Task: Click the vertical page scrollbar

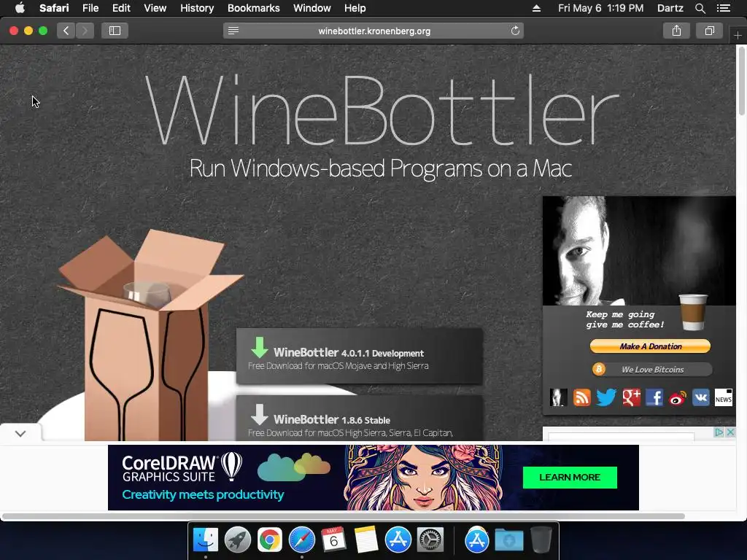Action: point(741,81)
